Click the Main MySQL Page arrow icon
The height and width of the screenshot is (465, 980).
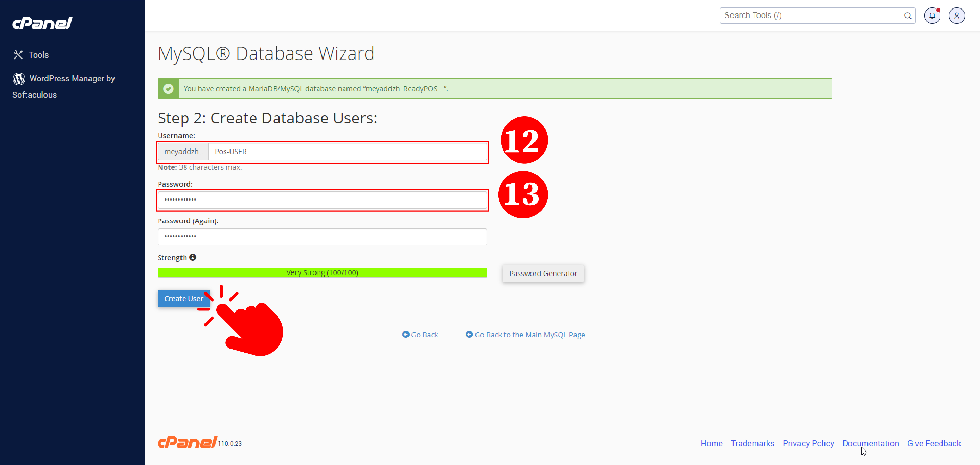[469, 334]
